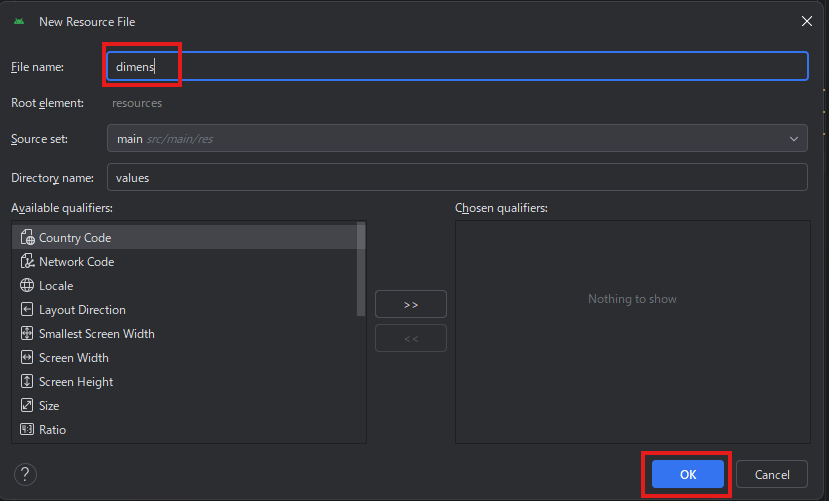Click the Network Code qualifier icon
829x501 pixels.
27,261
